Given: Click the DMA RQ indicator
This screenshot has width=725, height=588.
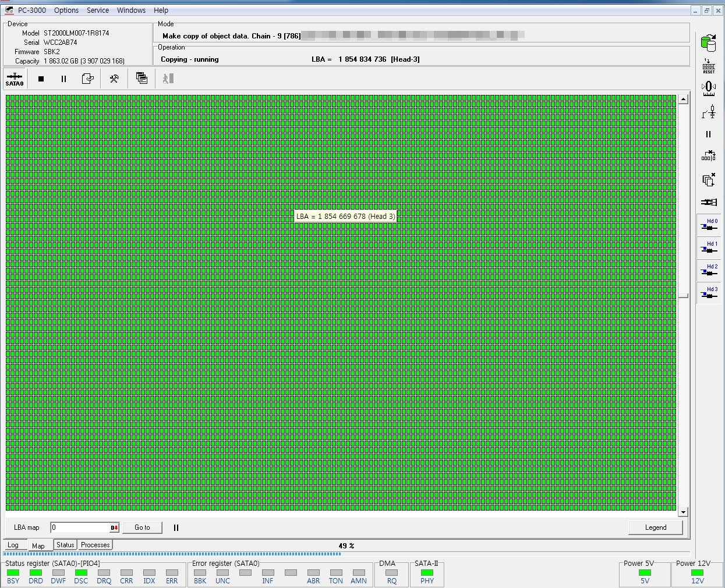Looking at the screenshot, I should 392,573.
